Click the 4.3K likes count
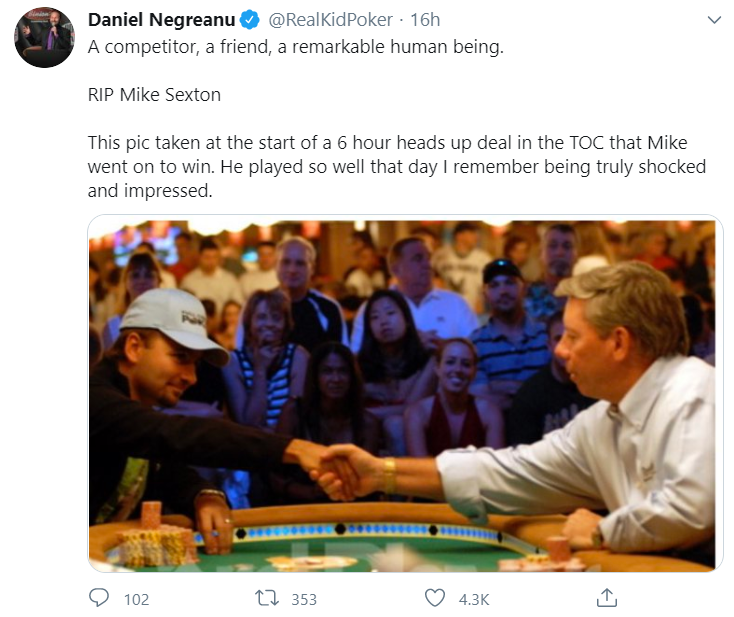Image resolution: width=734 pixels, height=617 pixels. (x=472, y=599)
